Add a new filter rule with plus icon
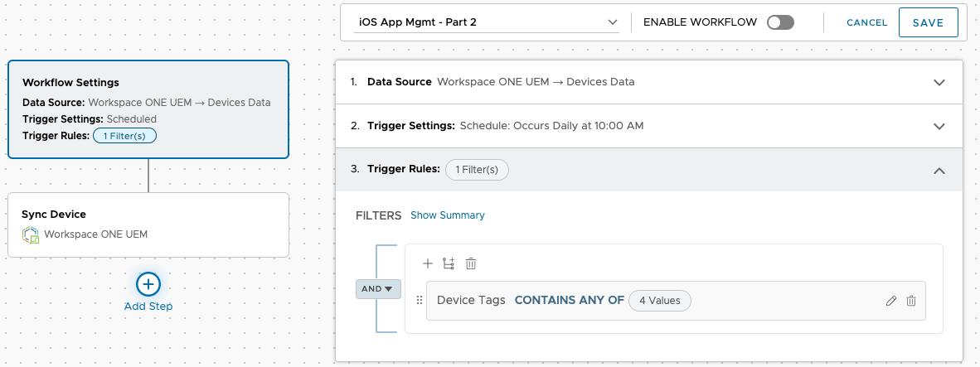Screen dimensions: 980x367 pyautogui.click(x=428, y=263)
